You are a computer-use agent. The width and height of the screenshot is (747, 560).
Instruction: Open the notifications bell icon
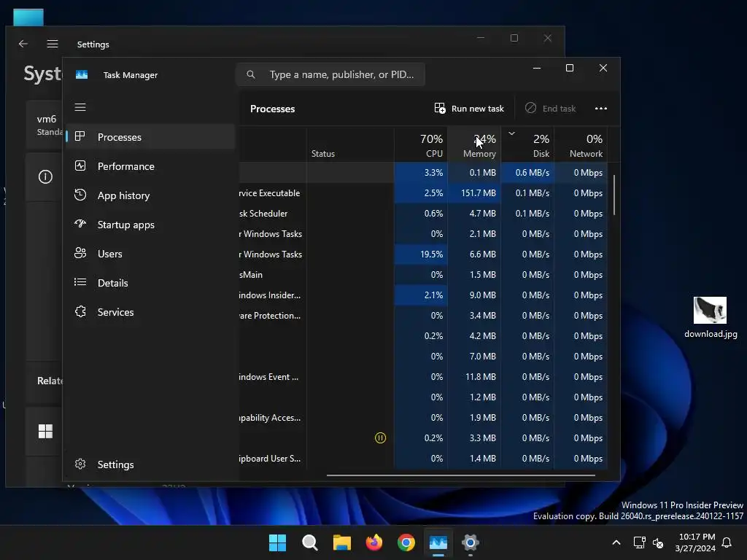727,542
